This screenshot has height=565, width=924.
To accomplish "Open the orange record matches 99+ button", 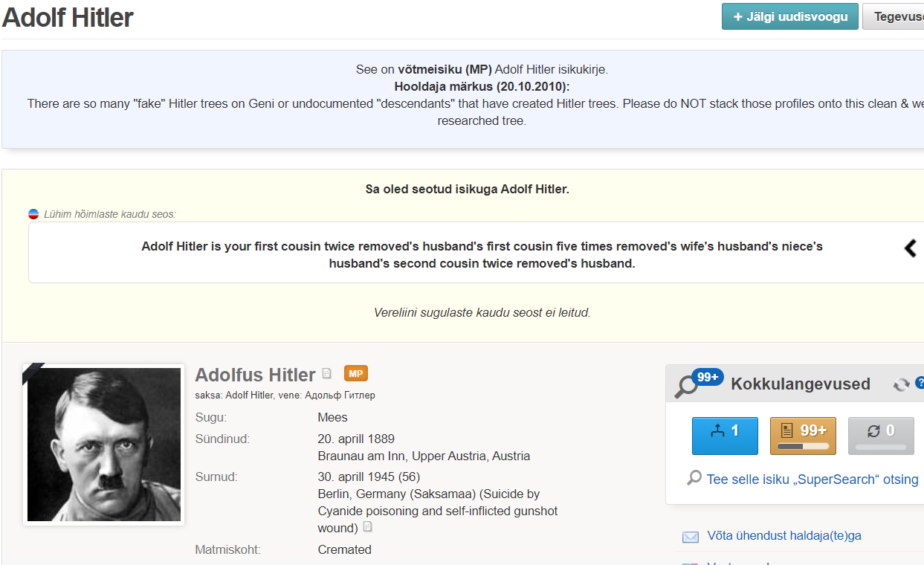I will click(803, 435).
